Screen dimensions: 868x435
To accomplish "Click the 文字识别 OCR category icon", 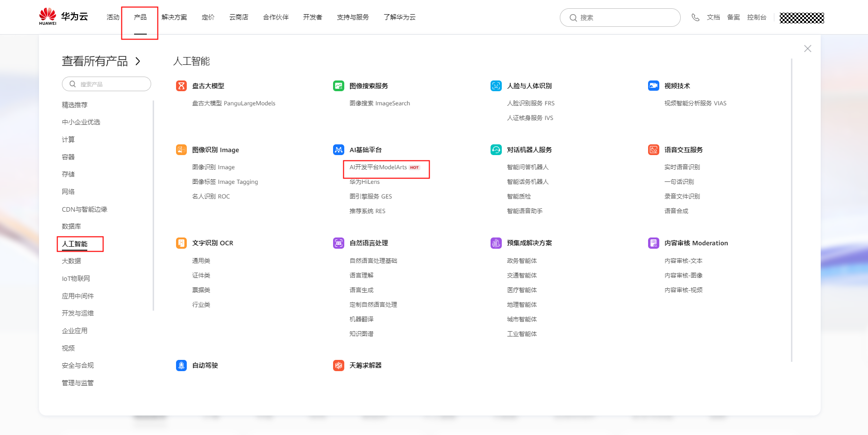I will coord(181,243).
